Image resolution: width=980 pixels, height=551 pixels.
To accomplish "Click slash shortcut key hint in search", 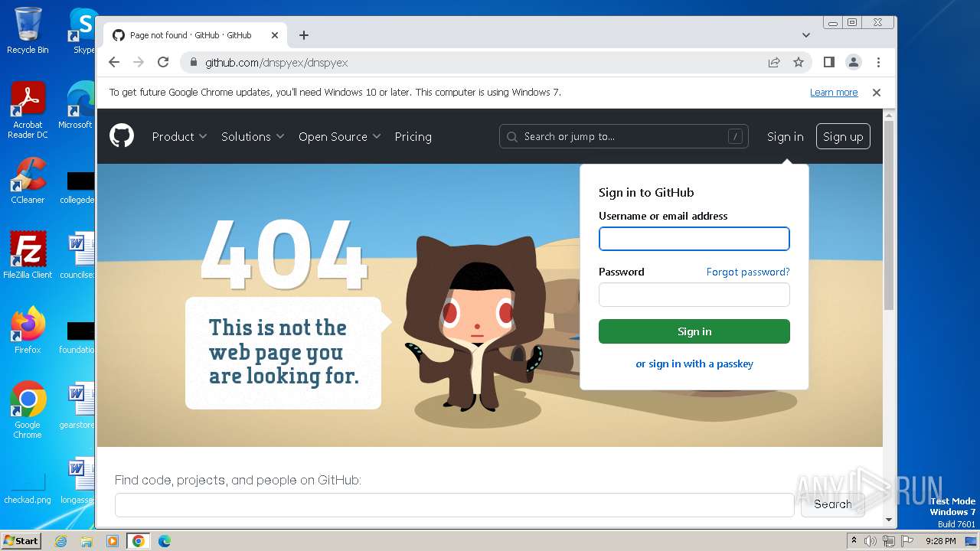I will [735, 136].
